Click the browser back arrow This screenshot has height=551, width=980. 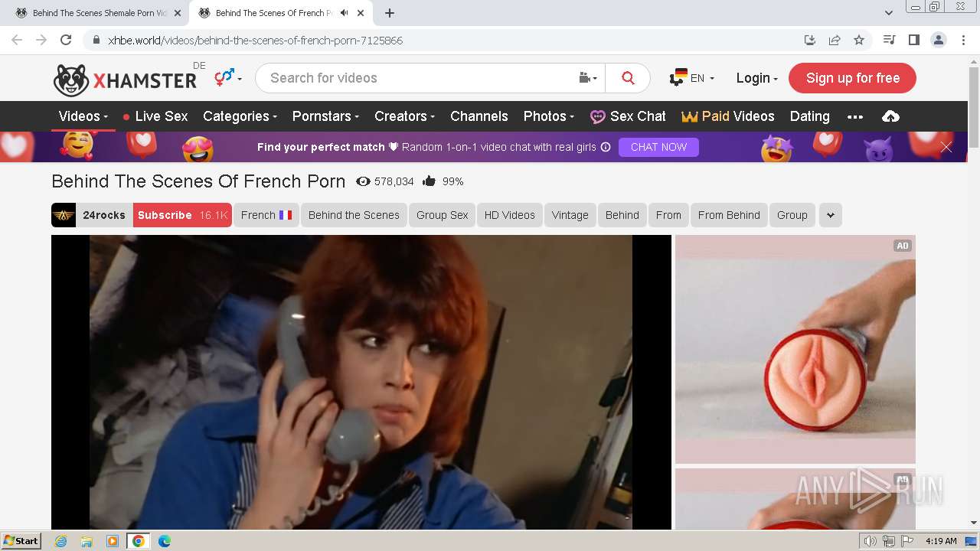[x=17, y=40]
